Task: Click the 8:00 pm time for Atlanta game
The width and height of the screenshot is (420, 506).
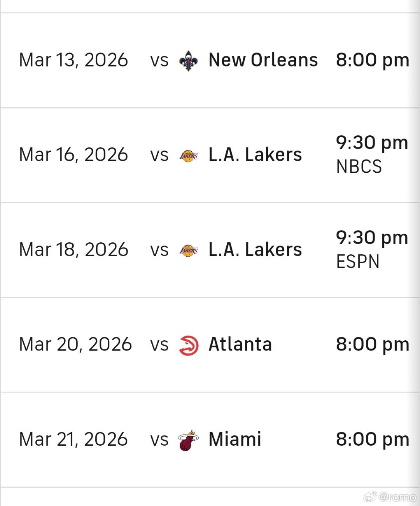Action: (x=372, y=345)
